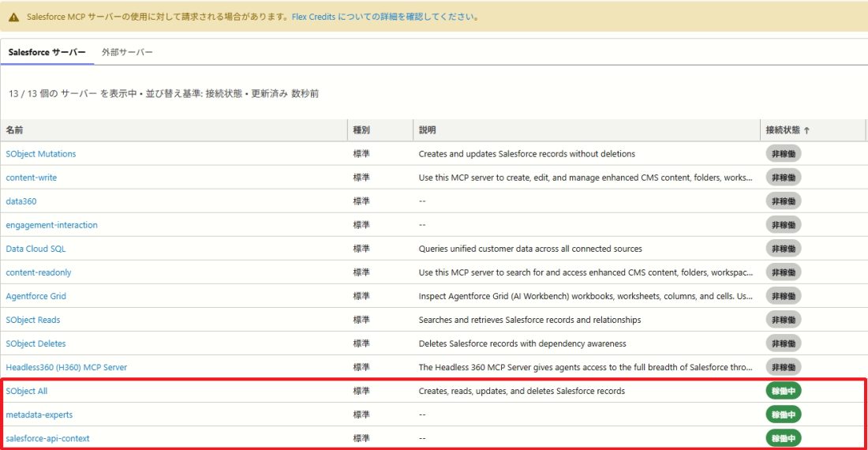Click 非稼働 badge in data360 row
The height and width of the screenshot is (450, 868).
coord(784,201)
